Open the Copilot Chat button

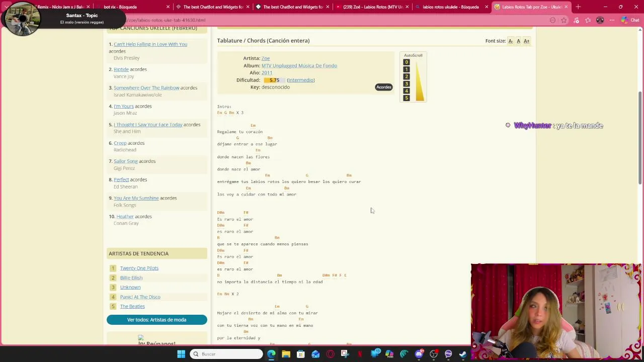point(630,20)
